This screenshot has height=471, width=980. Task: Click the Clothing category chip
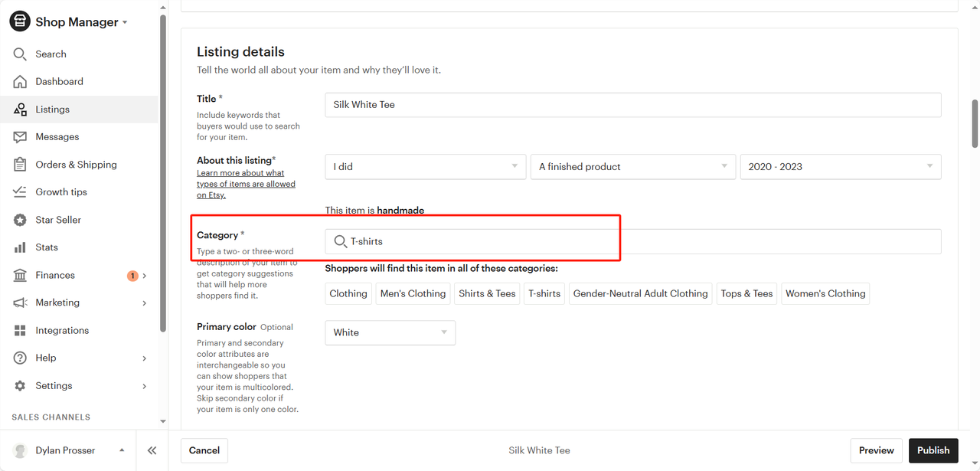pos(348,293)
